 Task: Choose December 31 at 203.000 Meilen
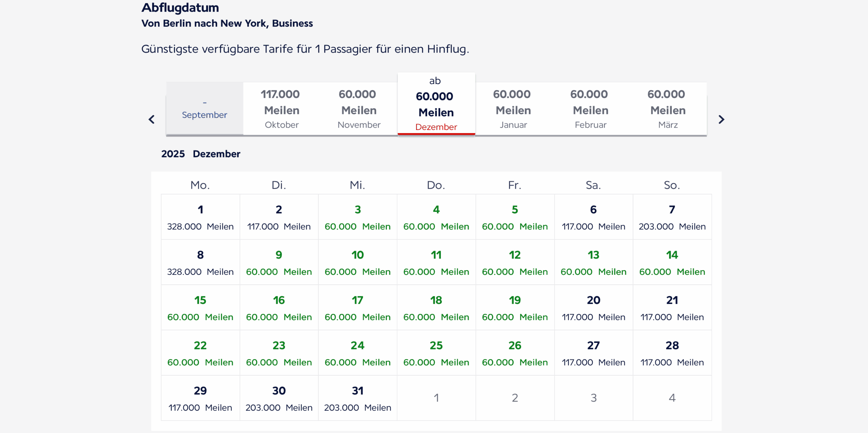click(357, 398)
